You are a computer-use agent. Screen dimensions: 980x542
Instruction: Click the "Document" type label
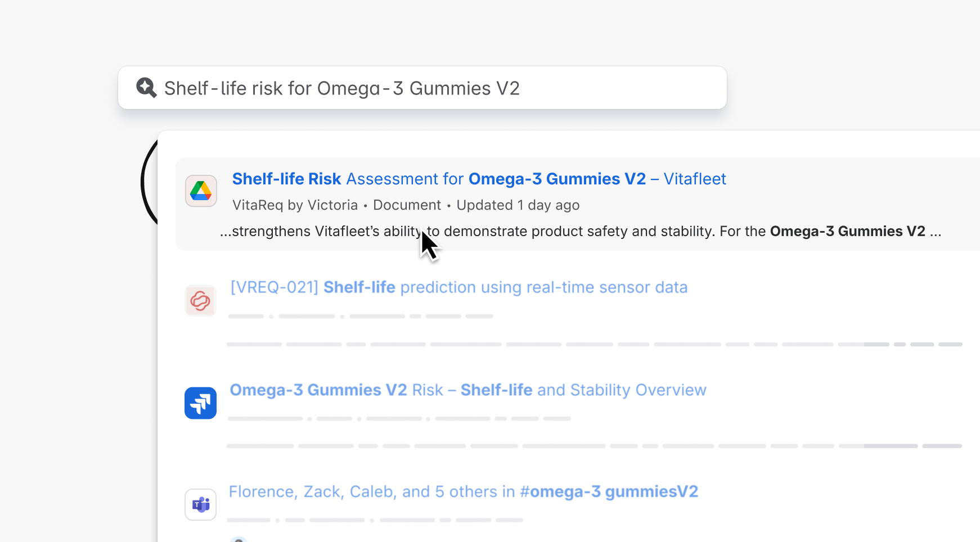[x=407, y=205]
